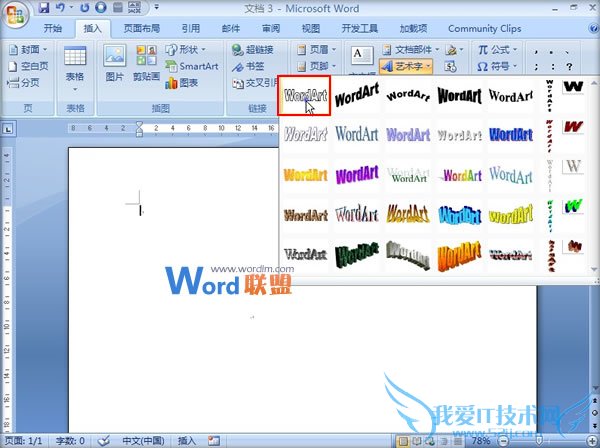Select blue 3D WordArt style in second row
The height and width of the screenshot is (448, 600).
click(510, 135)
